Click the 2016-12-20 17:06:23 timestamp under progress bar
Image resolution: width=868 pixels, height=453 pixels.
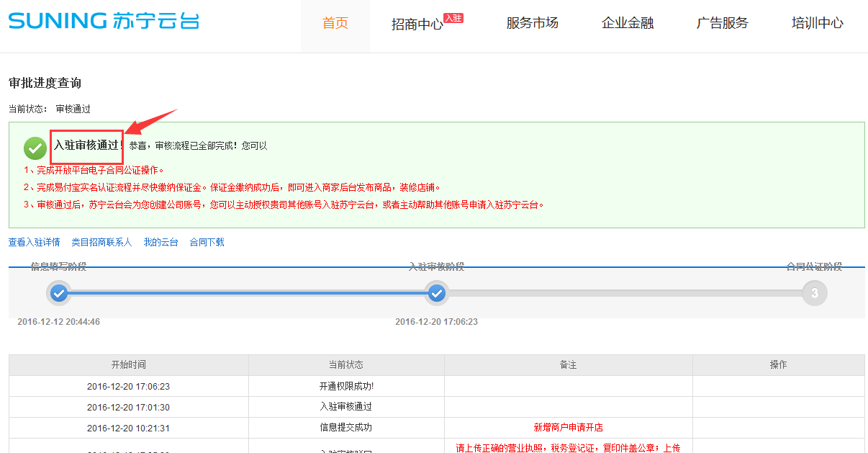(x=436, y=322)
